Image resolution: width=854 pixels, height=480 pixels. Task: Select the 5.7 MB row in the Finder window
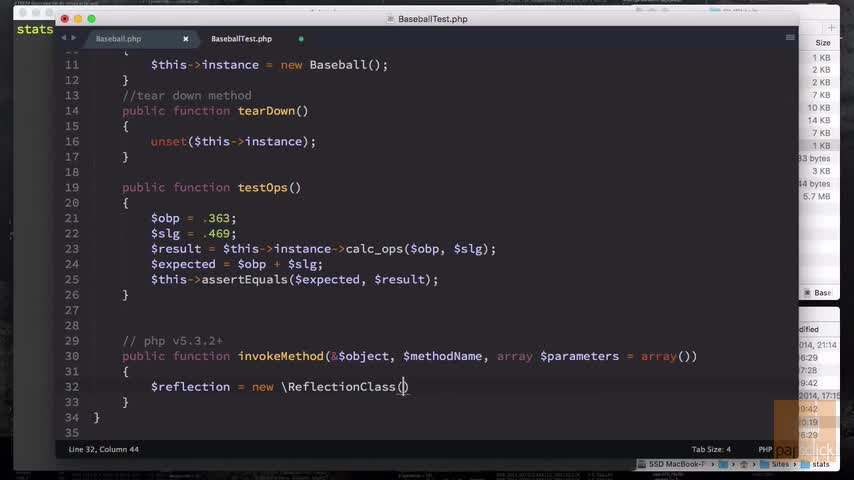tap(819, 197)
